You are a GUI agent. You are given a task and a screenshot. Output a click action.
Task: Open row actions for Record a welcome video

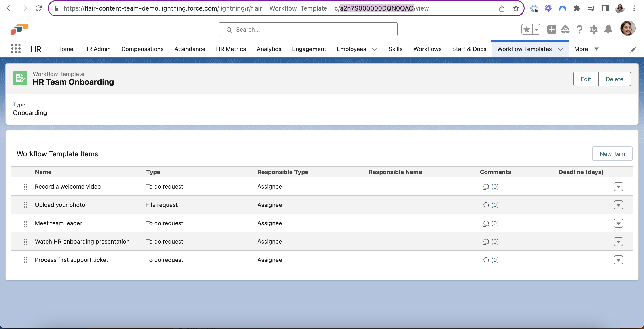[618, 187]
